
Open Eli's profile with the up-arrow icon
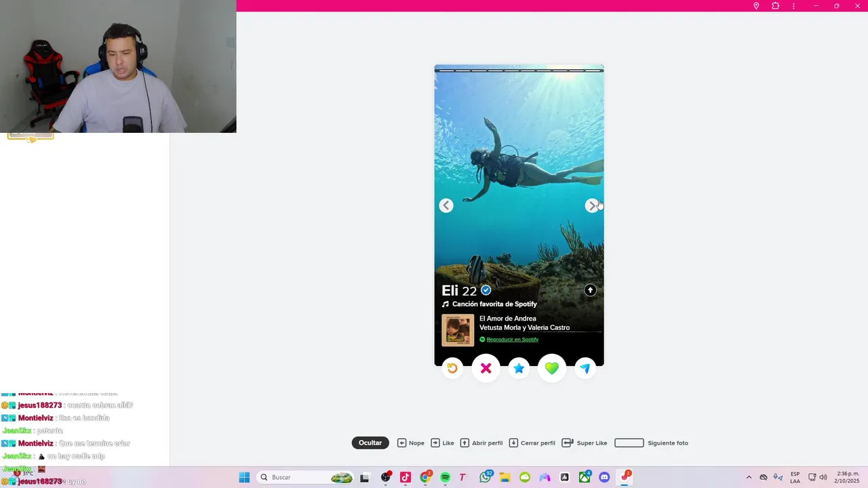pyautogui.click(x=590, y=290)
